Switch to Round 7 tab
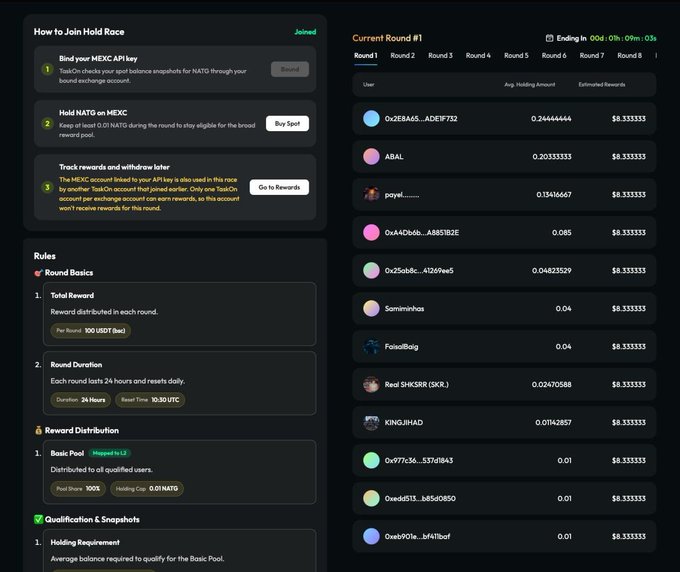This screenshot has height=572, width=680. pyautogui.click(x=592, y=56)
